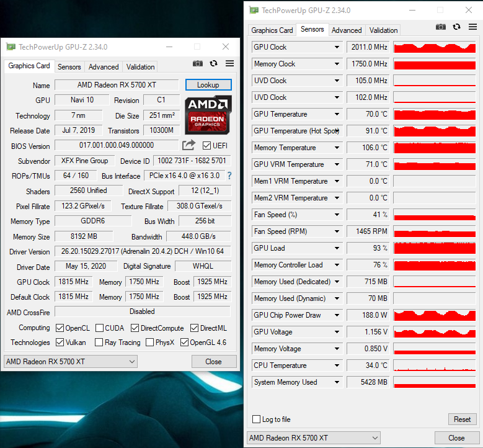This screenshot has width=483, height=448.
Task: Click camera icon in Sensors window
Action: coord(440,27)
